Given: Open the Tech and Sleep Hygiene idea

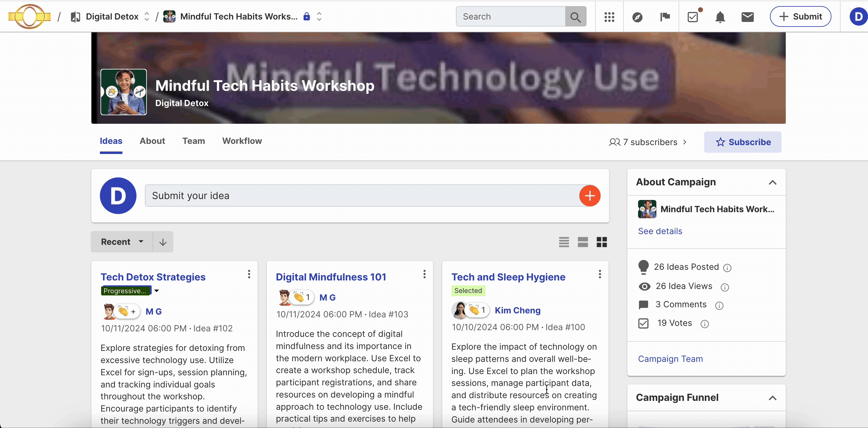Looking at the screenshot, I should [x=508, y=277].
